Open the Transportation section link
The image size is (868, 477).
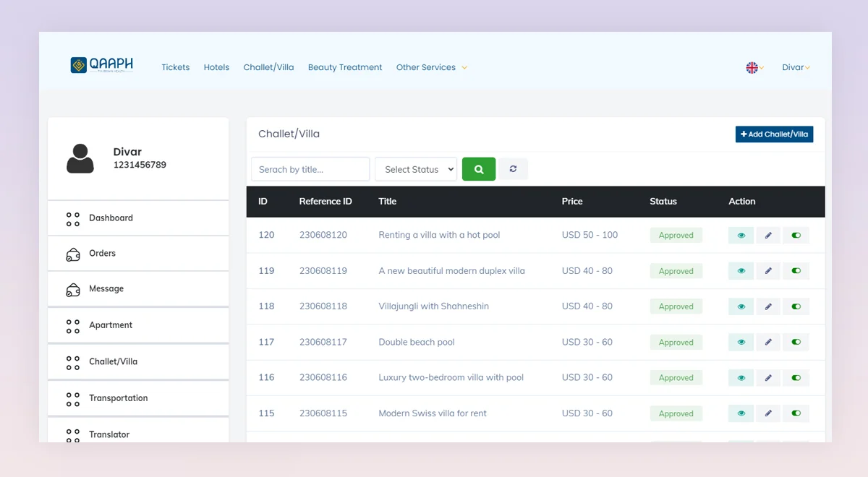pyautogui.click(x=118, y=397)
